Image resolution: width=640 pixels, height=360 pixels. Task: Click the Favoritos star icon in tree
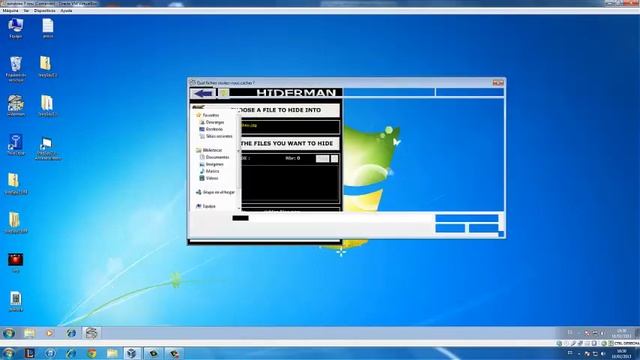[199, 115]
